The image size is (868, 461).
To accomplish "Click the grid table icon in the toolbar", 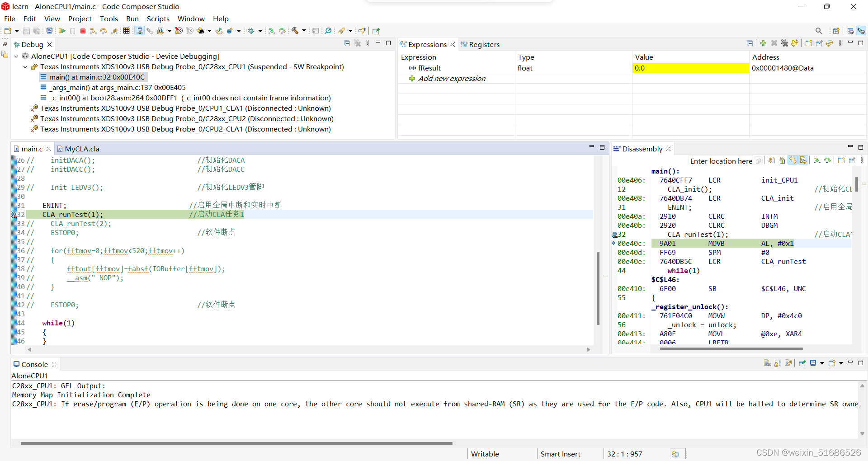I will (126, 31).
